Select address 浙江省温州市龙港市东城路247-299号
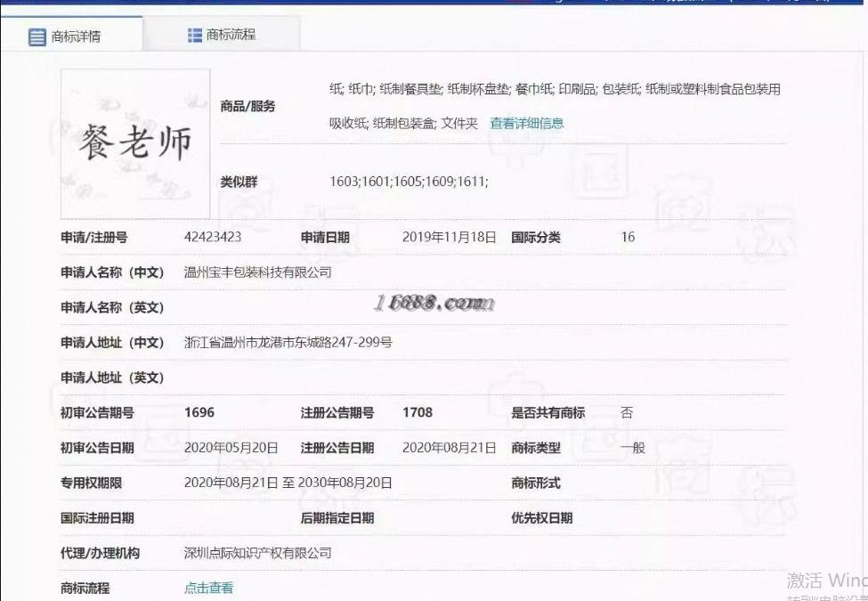This screenshot has width=868, height=601. pos(288,343)
